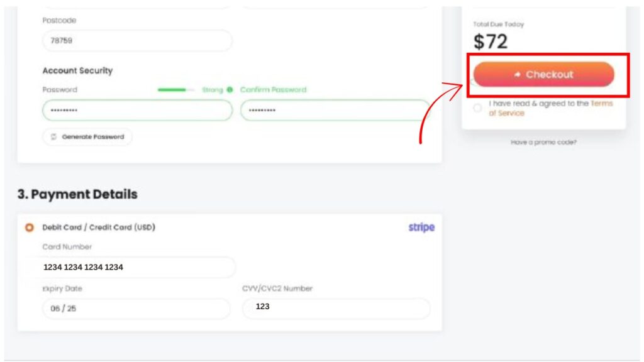
Task: Click the CVV/CVC2 Number field
Action: coord(336,308)
